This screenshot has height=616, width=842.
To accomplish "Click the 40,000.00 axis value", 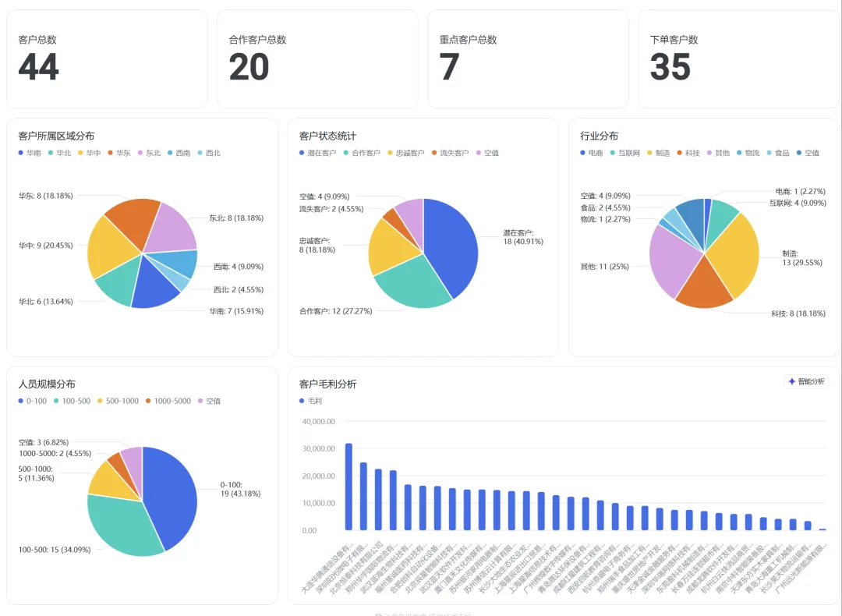I will (x=318, y=422).
